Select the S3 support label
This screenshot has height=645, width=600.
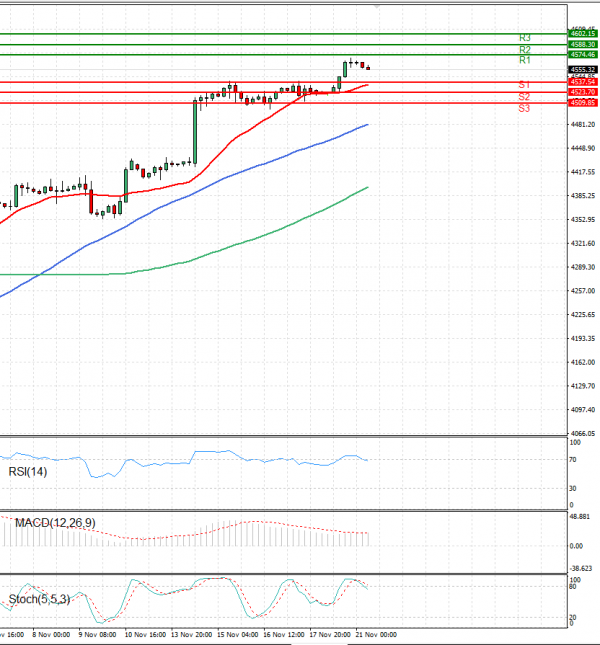click(524, 109)
